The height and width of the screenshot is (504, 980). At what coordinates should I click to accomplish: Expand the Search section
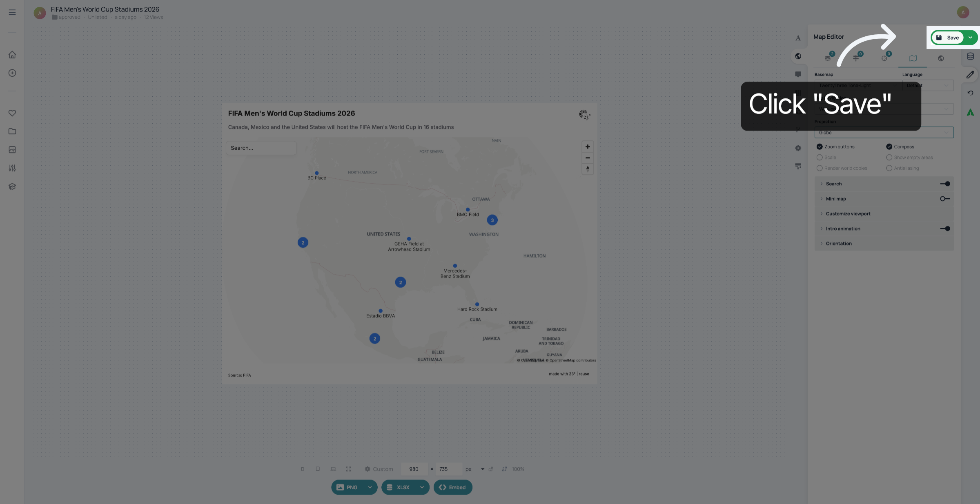pos(884,184)
